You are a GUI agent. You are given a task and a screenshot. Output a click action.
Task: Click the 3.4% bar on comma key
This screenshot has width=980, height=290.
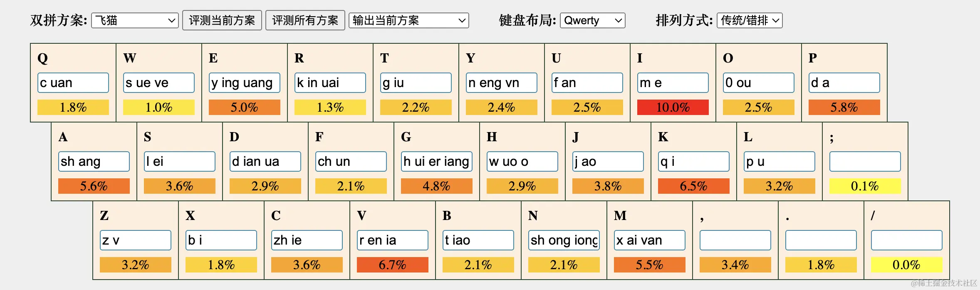[x=735, y=265]
